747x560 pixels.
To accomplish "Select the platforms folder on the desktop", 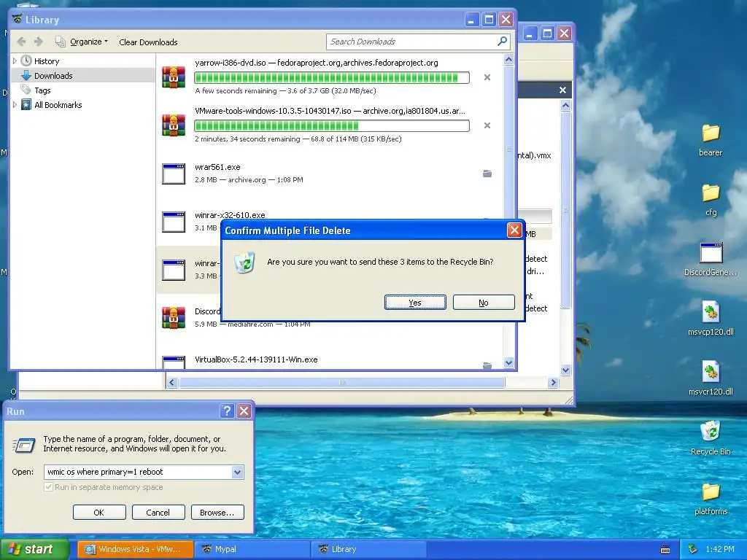I will click(711, 499).
